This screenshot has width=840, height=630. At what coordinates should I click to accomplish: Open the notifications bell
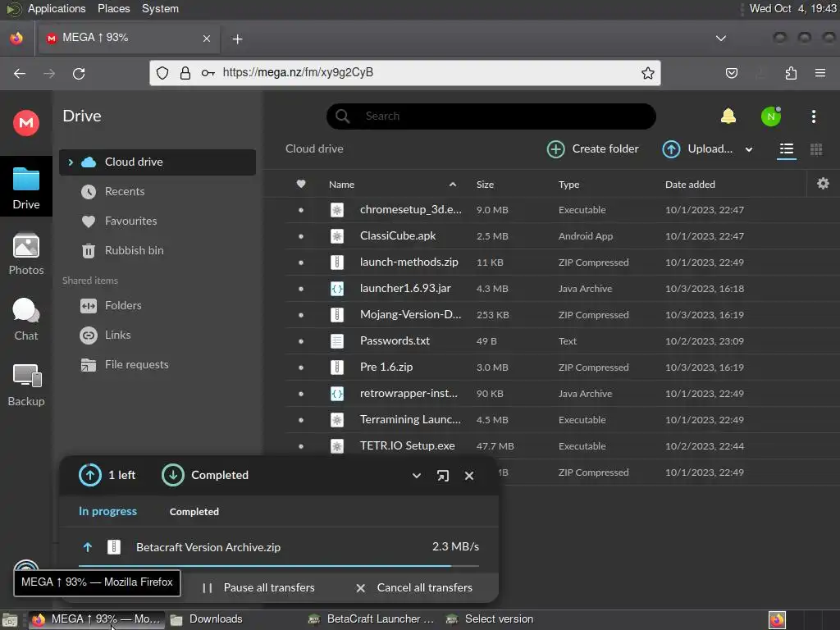pos(728,116)
